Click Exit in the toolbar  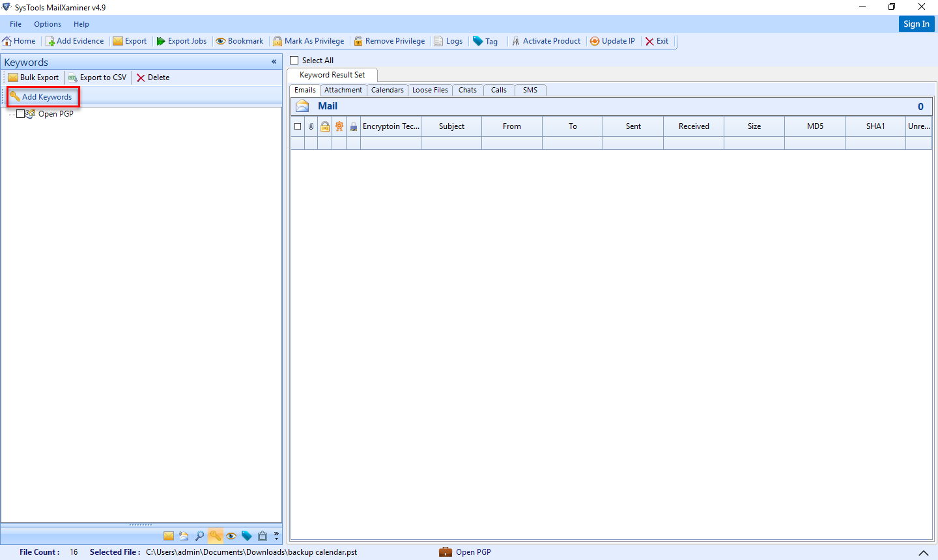pos(657,41)
